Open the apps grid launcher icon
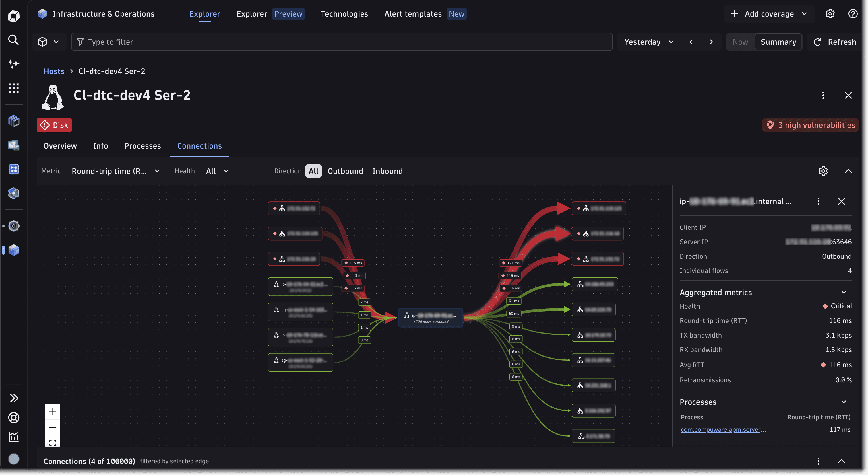The width and height of the screenshot is (868, 475). pos(13,88)
